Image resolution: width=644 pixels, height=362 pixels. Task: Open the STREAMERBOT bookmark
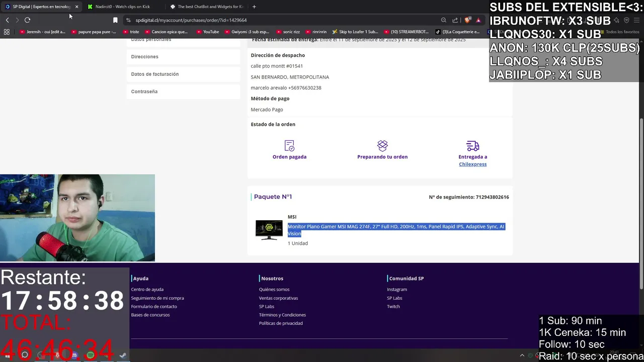406,32
